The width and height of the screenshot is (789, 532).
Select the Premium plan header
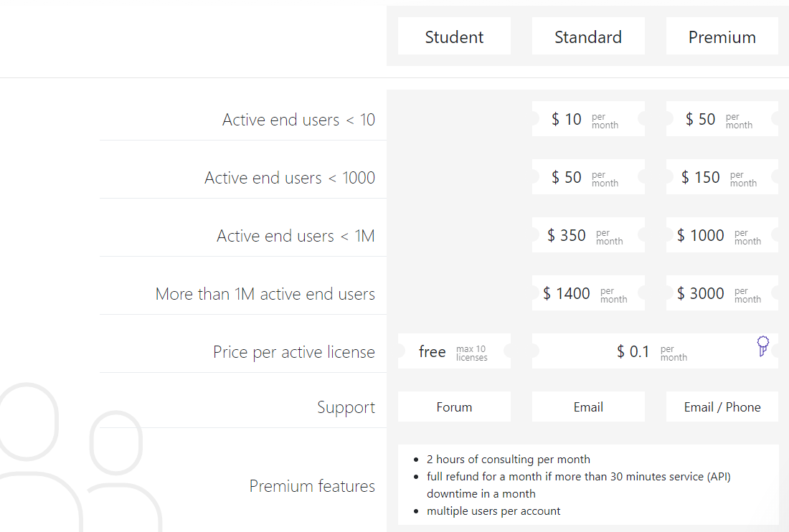click(722, 36)
